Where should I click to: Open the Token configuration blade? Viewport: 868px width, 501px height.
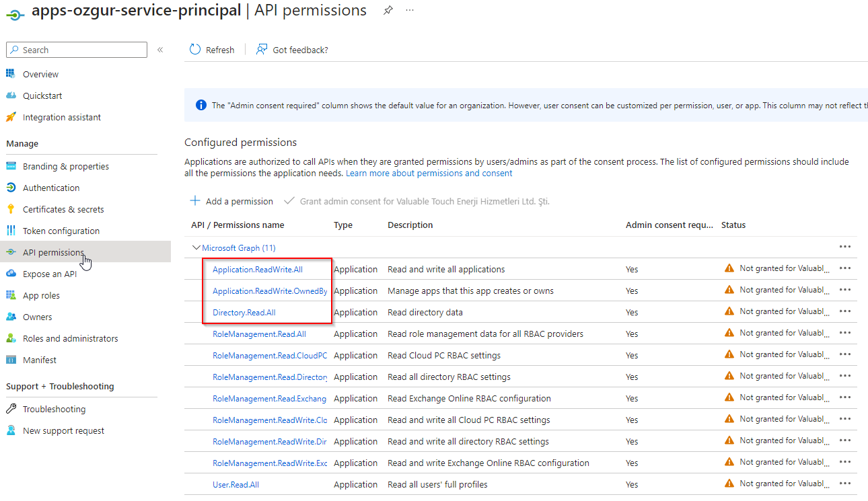coord(55,230)
